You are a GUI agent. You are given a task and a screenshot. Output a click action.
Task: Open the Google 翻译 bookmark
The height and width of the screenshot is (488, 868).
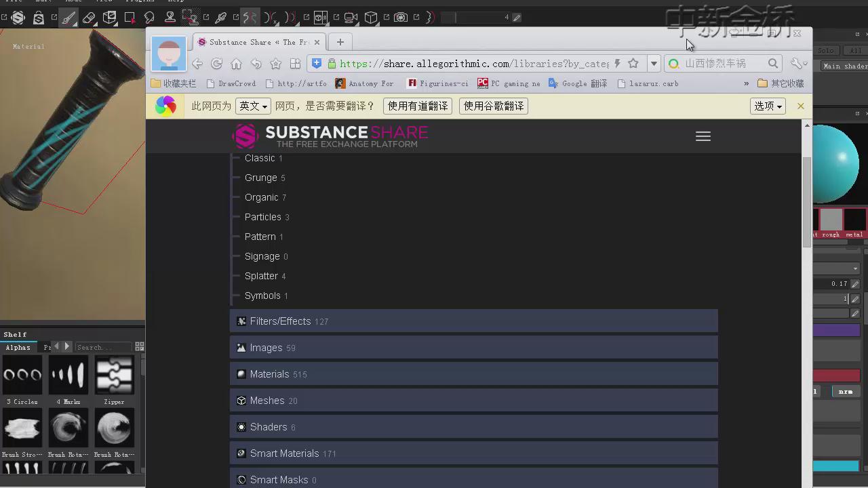578,83
